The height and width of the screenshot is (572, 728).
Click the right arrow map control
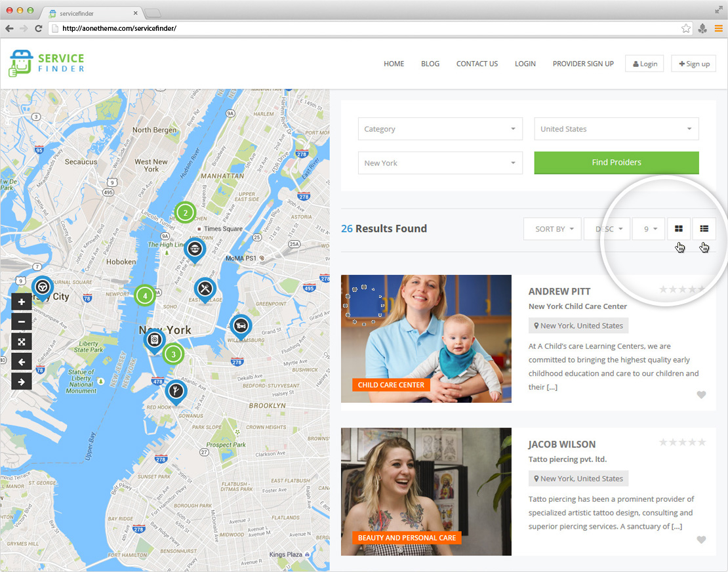[x=22, y=381]
